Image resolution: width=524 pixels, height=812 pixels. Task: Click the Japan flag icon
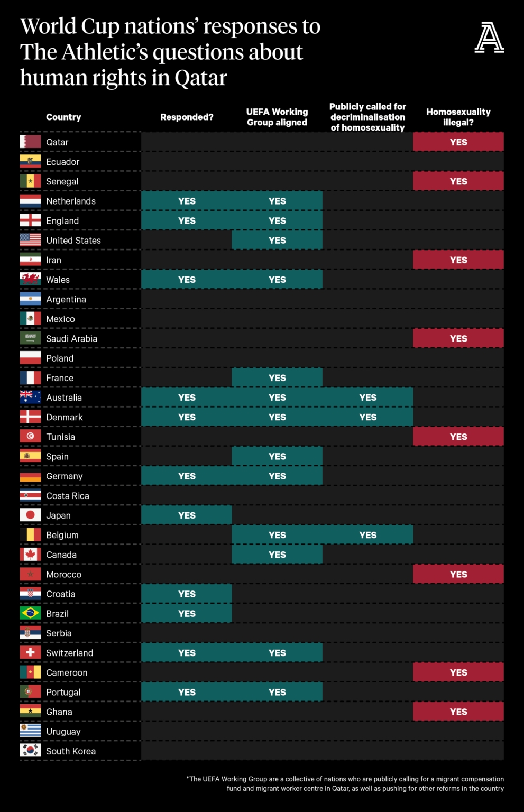(30, 515)
